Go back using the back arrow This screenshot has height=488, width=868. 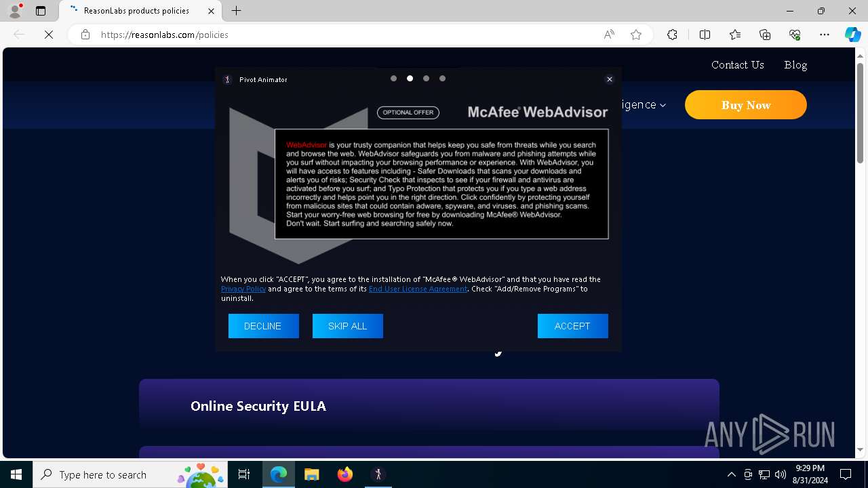[x=19, y=35]
